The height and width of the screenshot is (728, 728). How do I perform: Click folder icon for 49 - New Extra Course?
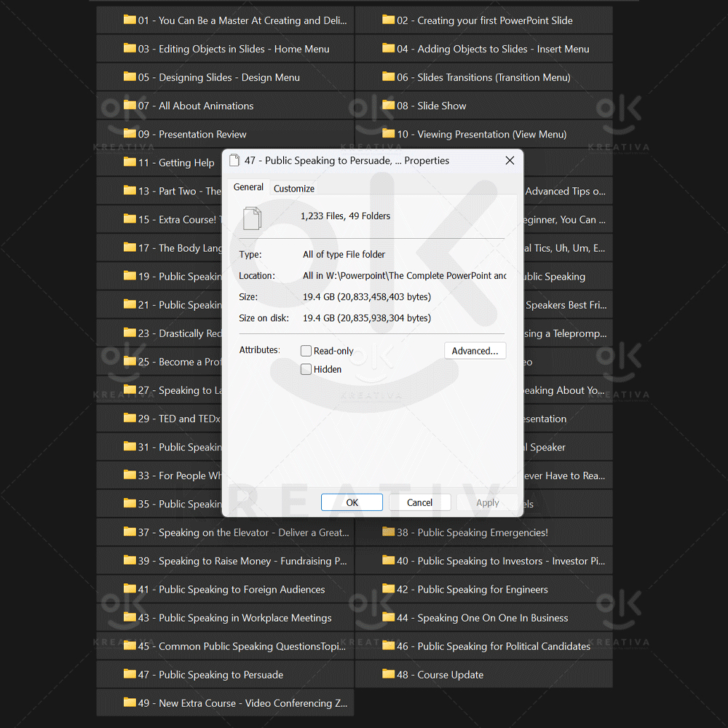(130, 703)
